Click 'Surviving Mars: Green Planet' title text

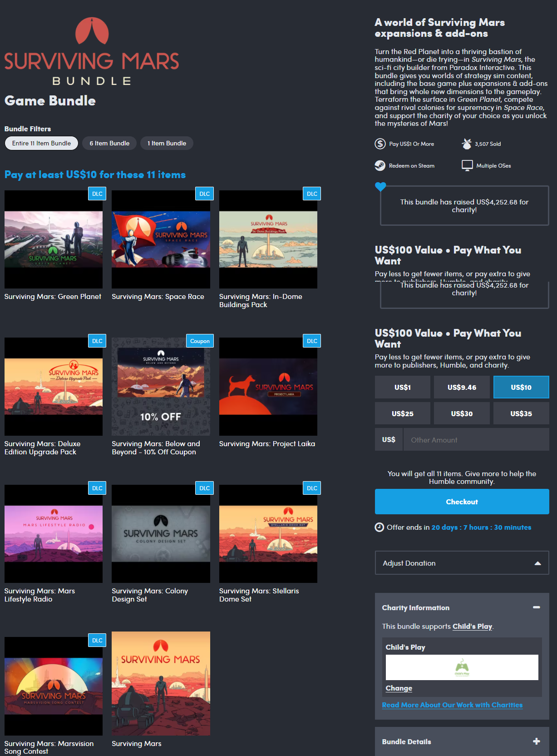click(53, 296)
